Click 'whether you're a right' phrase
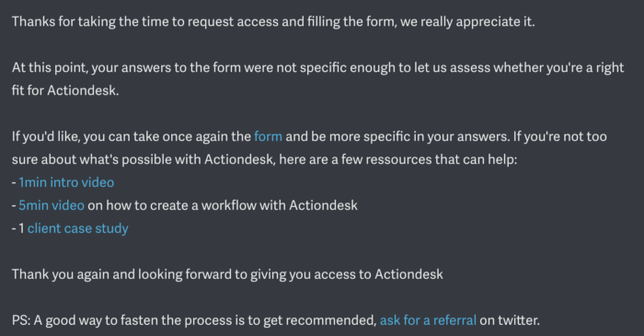 (558, 67)
